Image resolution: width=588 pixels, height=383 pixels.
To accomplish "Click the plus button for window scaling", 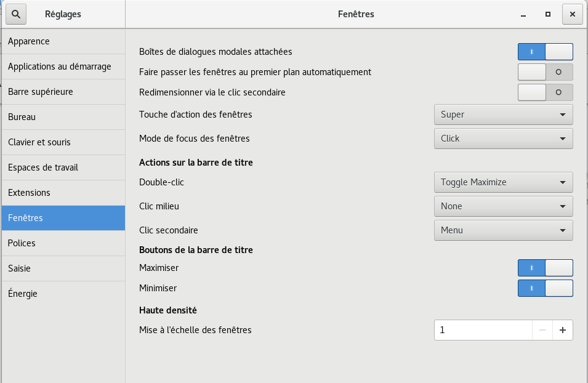I will click(562, 330).
